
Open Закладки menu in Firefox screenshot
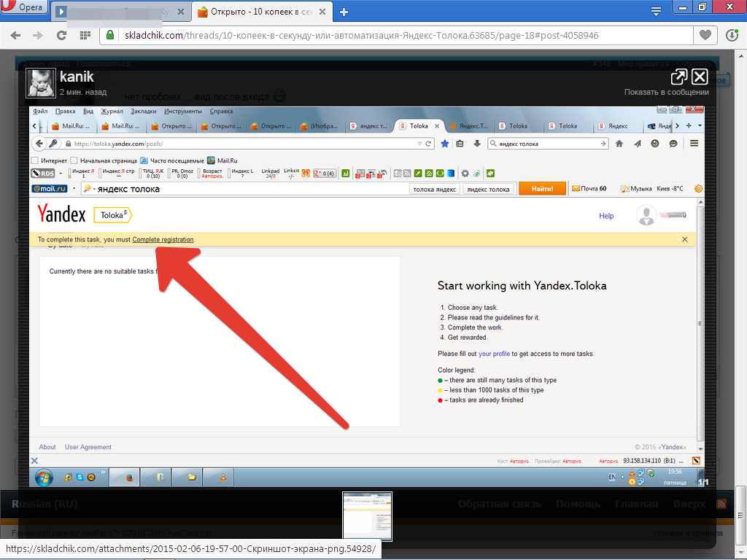tap(144, 111)
